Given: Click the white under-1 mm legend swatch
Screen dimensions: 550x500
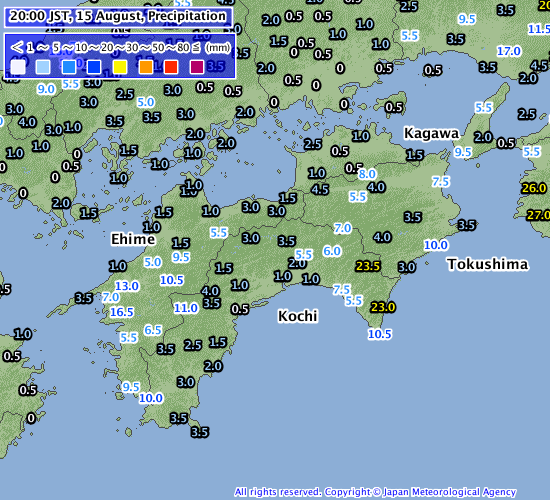Looking at the screenshot, I should tap(18, 67).
